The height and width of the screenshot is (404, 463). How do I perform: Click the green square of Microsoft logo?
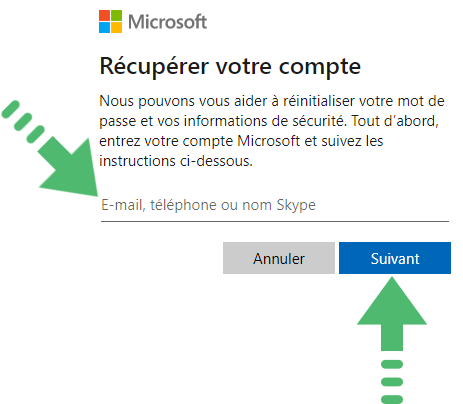click(116, 15)
